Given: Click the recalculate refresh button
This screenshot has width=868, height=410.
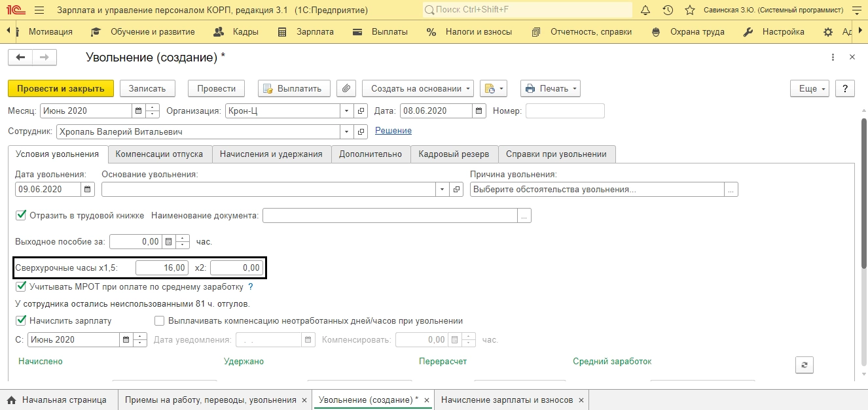Looking at the screenshot, I should tap(804, 365).
